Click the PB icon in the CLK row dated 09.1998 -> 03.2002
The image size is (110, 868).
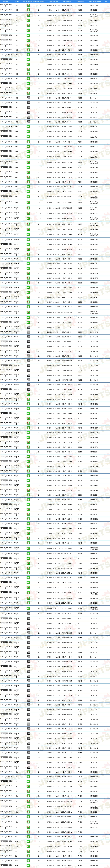28,191
